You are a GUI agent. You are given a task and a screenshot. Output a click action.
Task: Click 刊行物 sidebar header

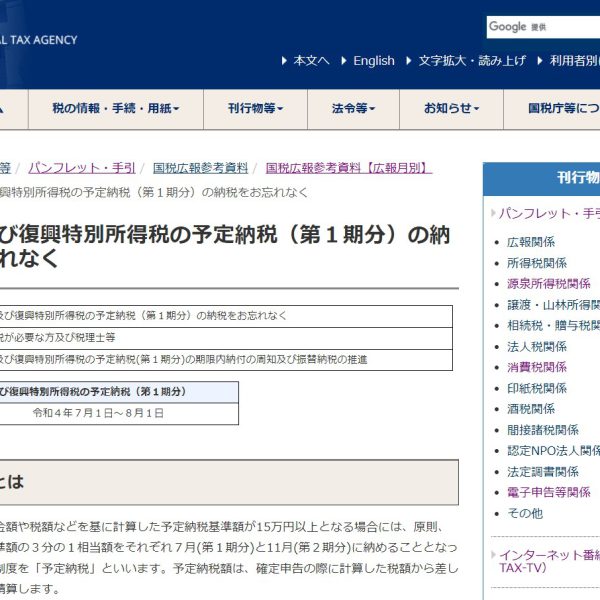pyautogui.click(x=541, y=178)
